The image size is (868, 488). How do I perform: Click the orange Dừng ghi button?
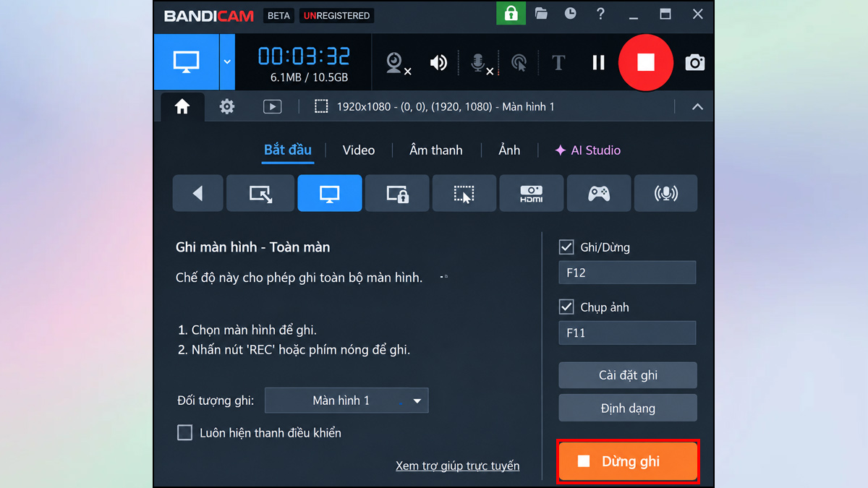(628, 461)
